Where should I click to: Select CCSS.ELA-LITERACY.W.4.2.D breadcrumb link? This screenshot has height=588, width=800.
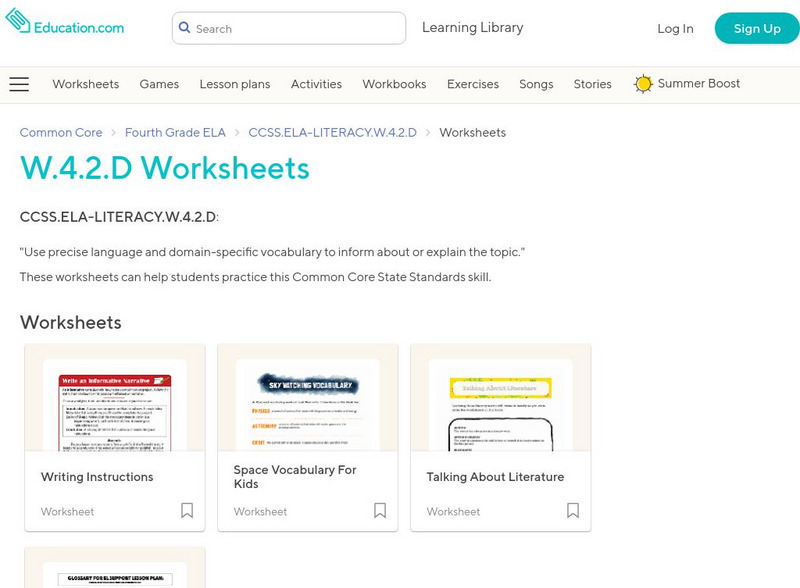pyautogui.click(x=332, y=132)
